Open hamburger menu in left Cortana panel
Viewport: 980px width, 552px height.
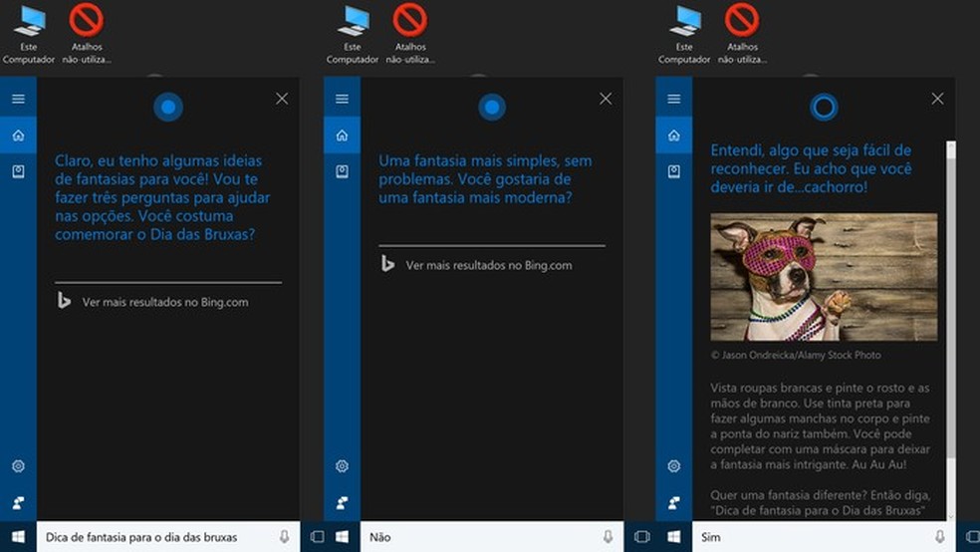(18, 99)
